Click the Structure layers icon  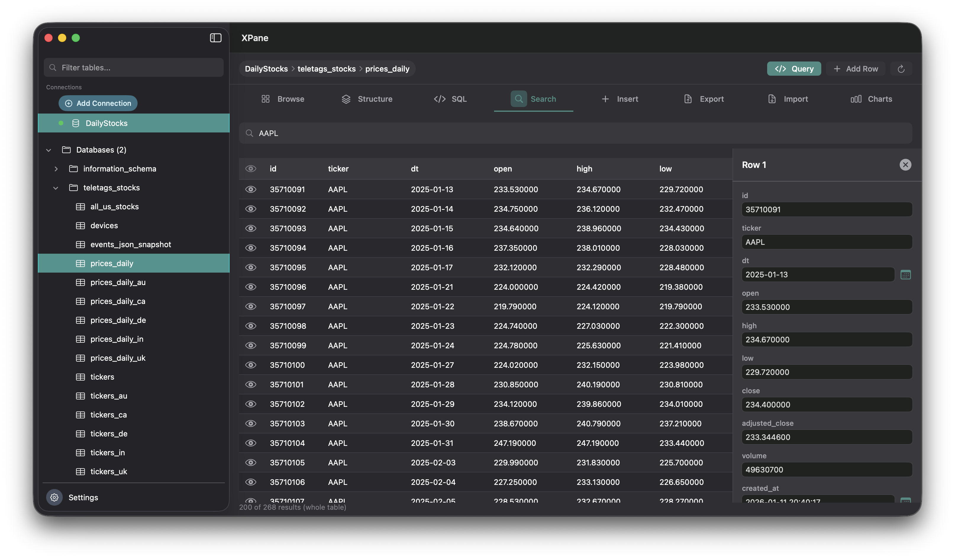tap(346, 99)
